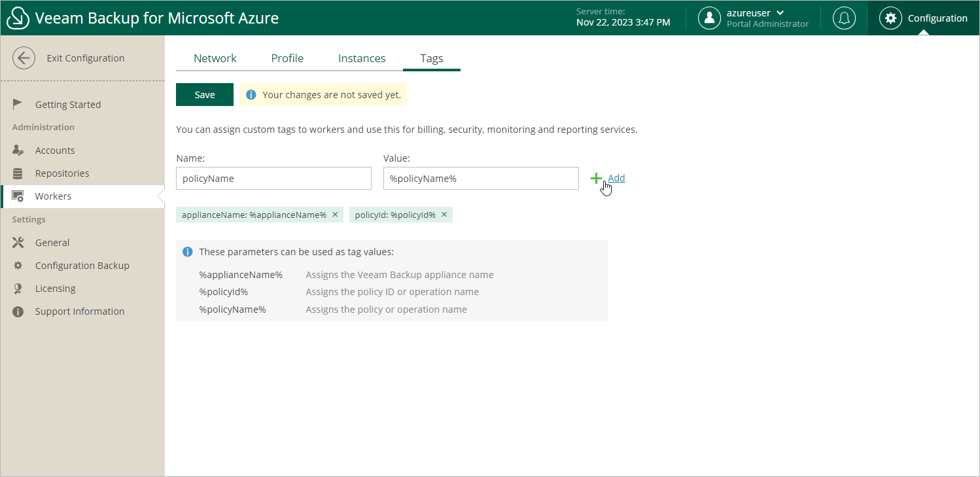Click the policyId tag chip text

395,215
